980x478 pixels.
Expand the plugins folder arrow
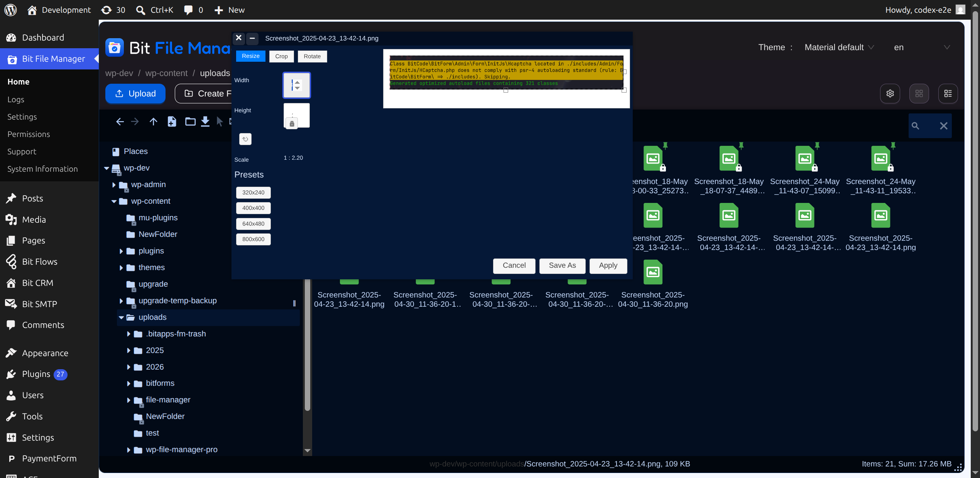[121, 251]
